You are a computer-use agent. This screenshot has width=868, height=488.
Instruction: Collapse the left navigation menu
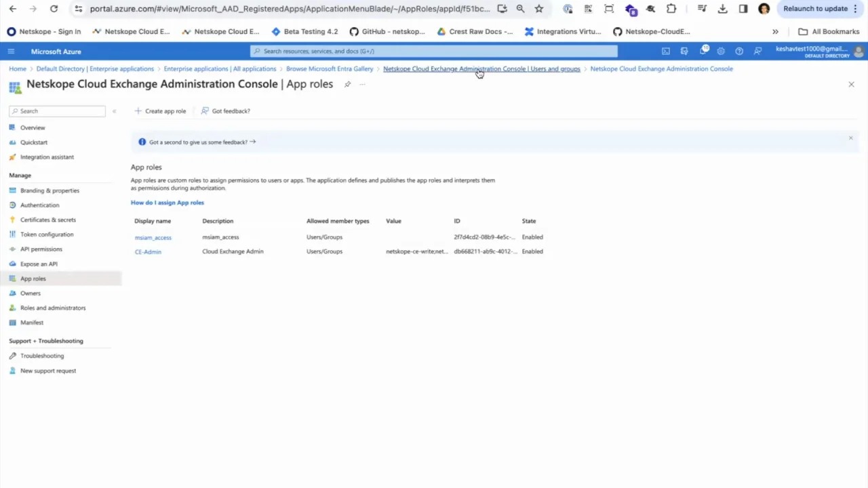click(x=114, y=111)
